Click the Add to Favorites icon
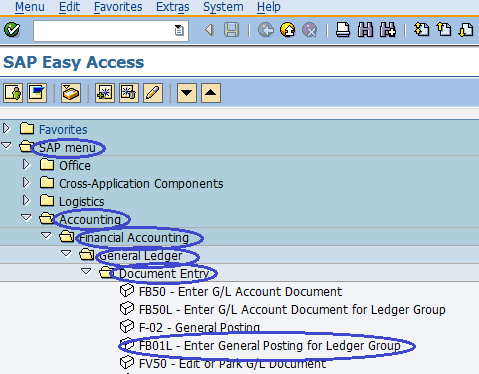 (105, 93)
